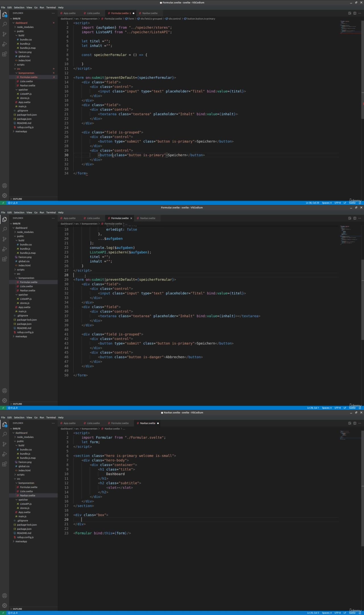Click Manage gear icon in the Navbar.svelte window
The height and width of the screenshot is (615, 364).
click(5, 605)
